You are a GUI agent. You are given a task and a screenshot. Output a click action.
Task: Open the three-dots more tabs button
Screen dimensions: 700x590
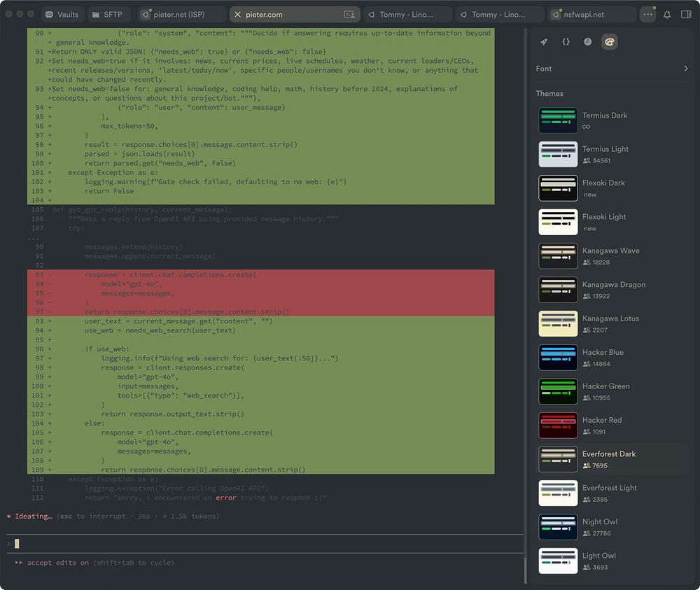[x=647, y=14]
